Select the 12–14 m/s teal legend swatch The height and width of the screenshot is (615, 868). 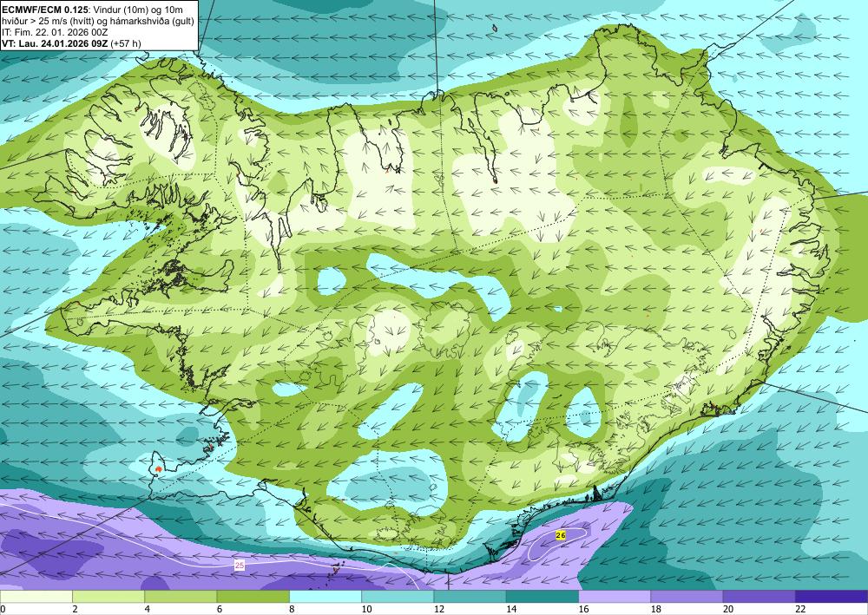click(x=470, y=596)
